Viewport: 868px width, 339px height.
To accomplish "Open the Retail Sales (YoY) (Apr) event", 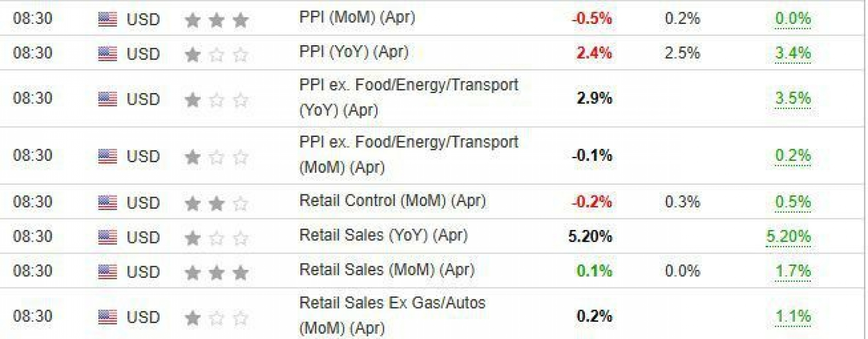I will (x=383, y=235).
